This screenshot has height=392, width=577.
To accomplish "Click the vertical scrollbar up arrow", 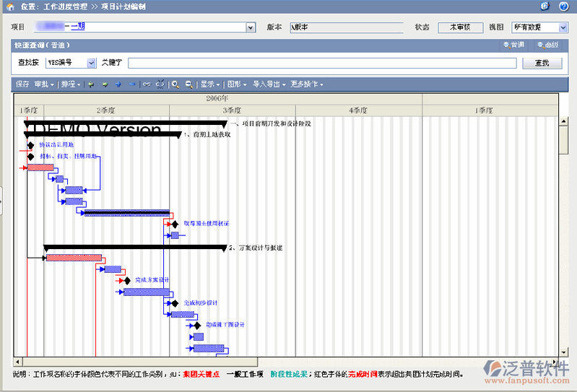I will [x=564, y=121].
